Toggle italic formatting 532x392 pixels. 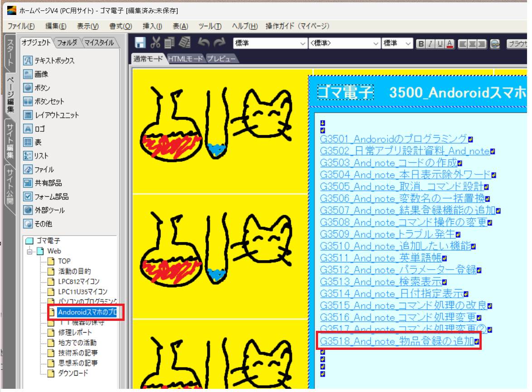pyautogui.click(x=430, y=44)
